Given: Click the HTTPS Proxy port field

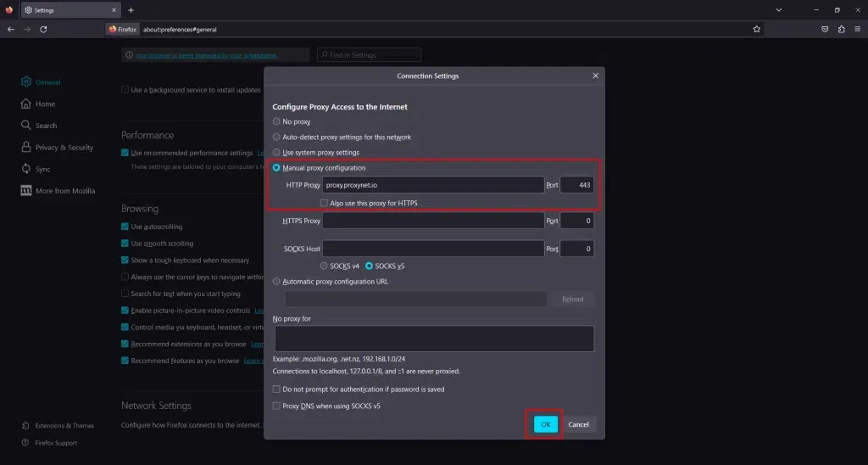Looking at the screenshot, I should (x=576, y=221).
